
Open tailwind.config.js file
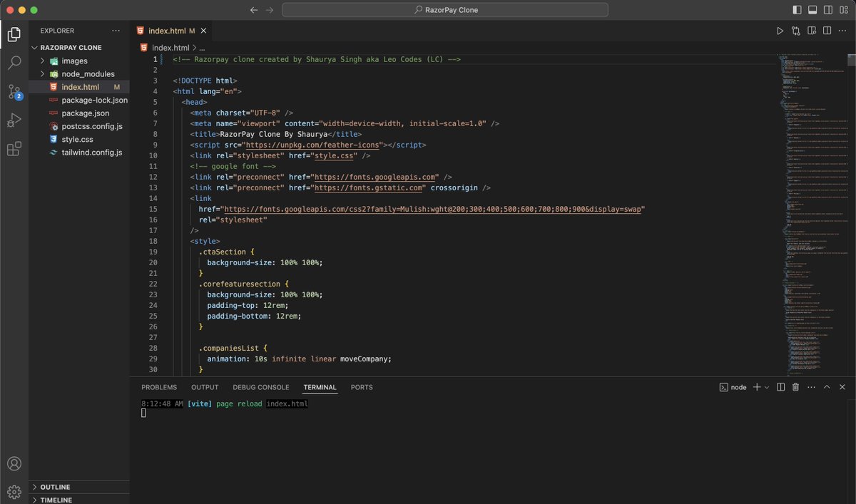click(x=79, y=153)
